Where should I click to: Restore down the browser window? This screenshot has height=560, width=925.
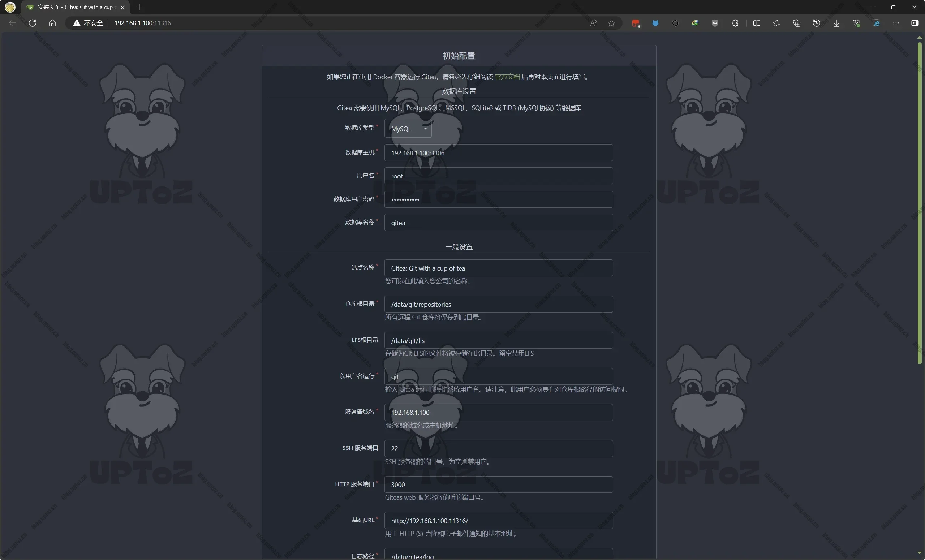(894, 7)
